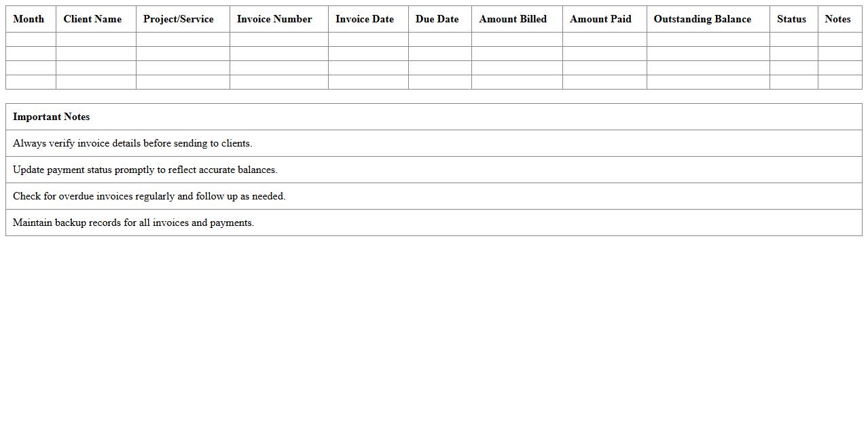Image resolution: width=868 pixels, height=441 pixels.
Task: Click the overdue invoices follow-up note
Action: (149, 196)
